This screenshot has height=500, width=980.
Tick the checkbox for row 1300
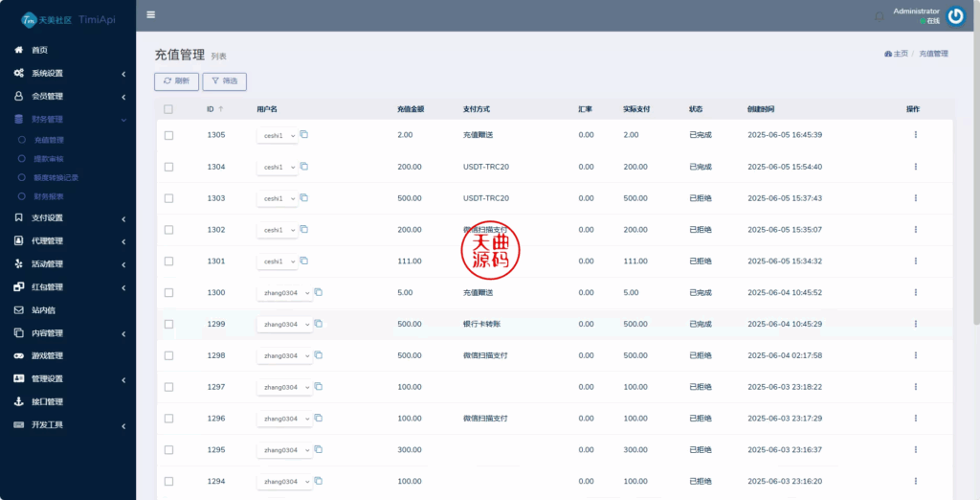[x=168, y=293]
